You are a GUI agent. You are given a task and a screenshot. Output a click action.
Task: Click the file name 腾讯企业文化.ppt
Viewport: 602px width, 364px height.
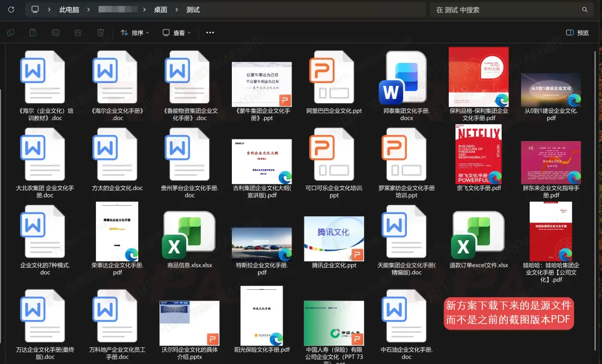point(334,265)
